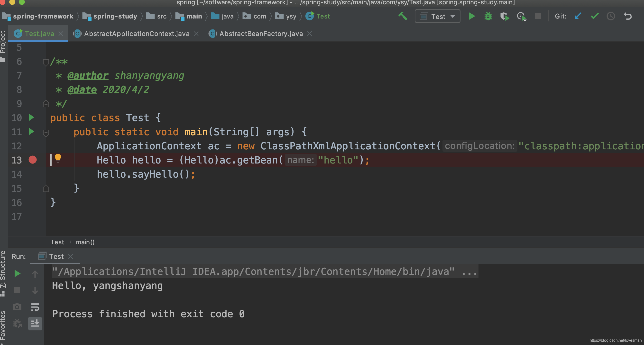Viewport: 644px width, 345px height.
Task: Click com package in the breadcrumb bar
Action: [255, 16]
